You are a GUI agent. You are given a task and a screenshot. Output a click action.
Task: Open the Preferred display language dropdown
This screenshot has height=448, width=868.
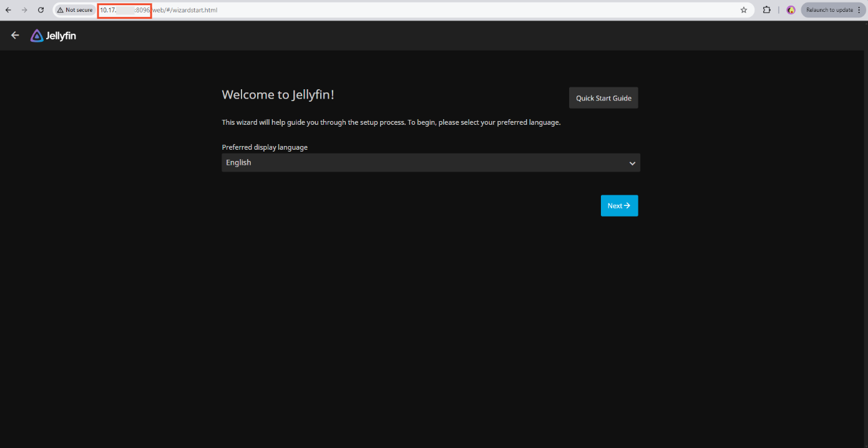pyautogui.click(x=431, y=163)
